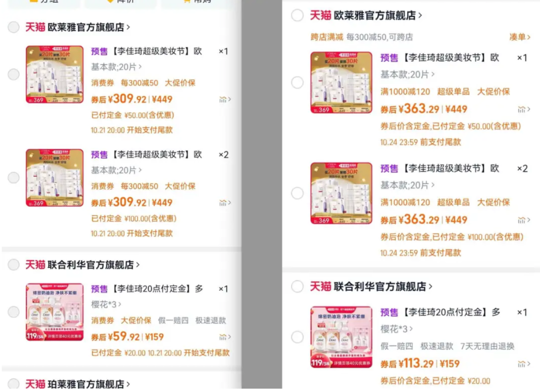Select all items from 珀莱雅官方旗舰店 store
The width and height of the screenshot is (540, 392).
pyautogui.click(x=13, y=384)
